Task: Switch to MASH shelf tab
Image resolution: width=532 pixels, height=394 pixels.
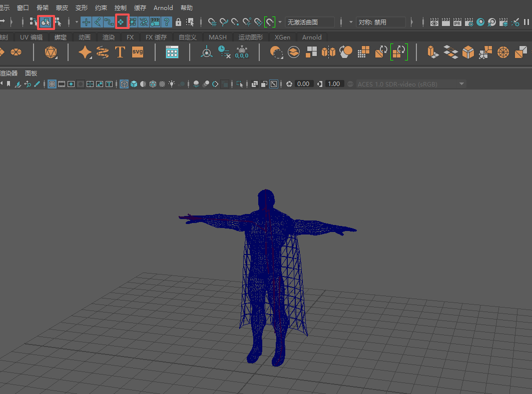Action: (218, 37)
